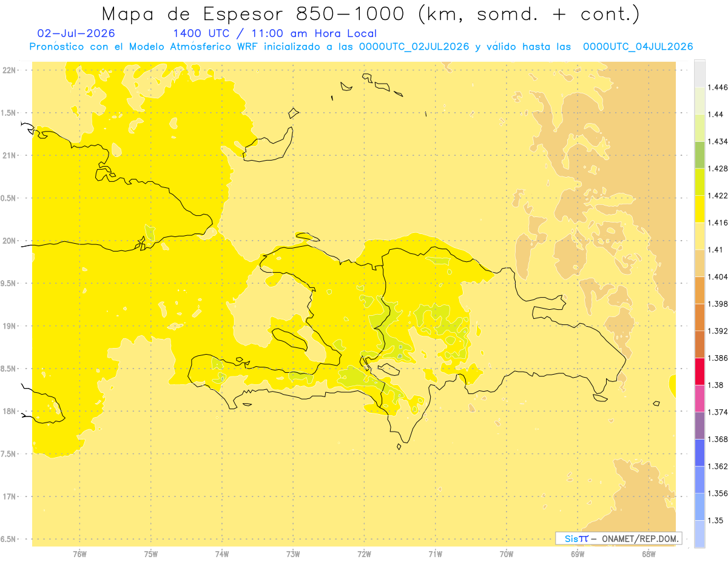Click the legend value '1.434'
Screen dimensions: 728x562
pyautogui.click(x=717, y=141)
